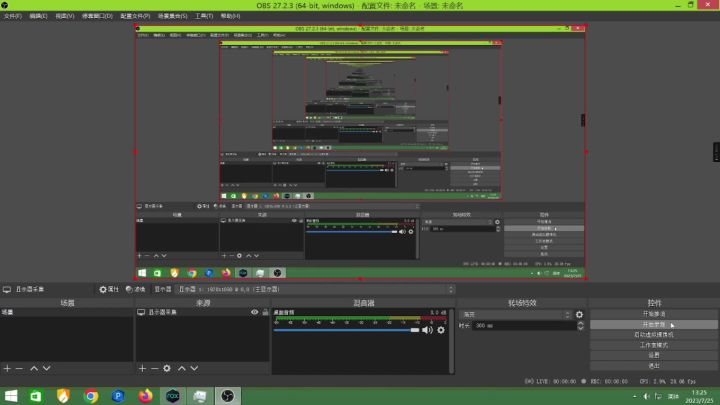
Task: Remove selected source with minus icon
Action: click(155, 368)
